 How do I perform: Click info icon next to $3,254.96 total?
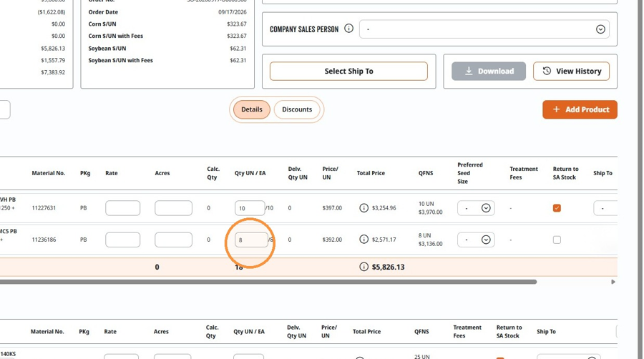click(364, 208)
